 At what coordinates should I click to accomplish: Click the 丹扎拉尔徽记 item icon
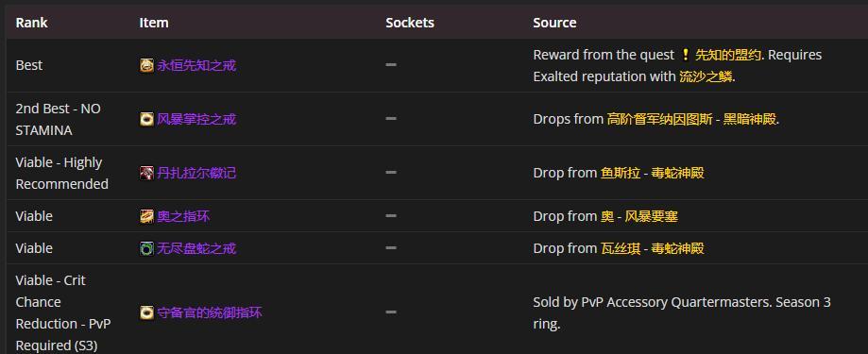pyautogui.click(x=146, y=173)
